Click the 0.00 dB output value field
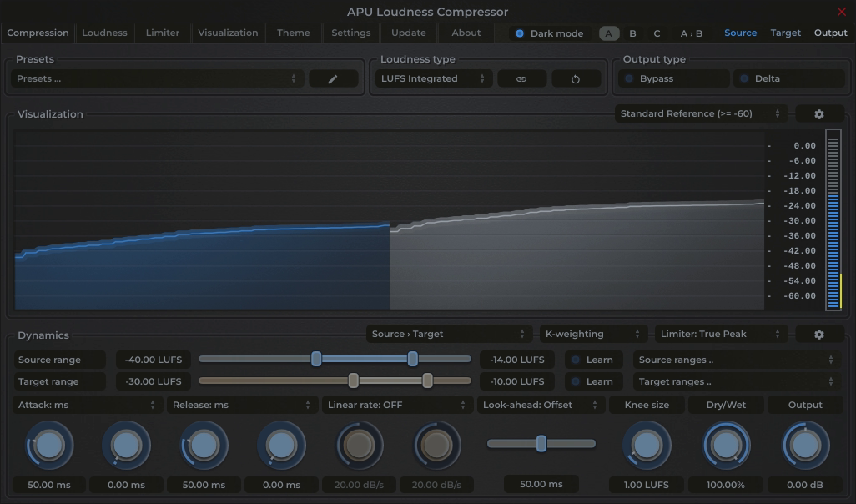This screenshot has width=856, height=504. 805,485
